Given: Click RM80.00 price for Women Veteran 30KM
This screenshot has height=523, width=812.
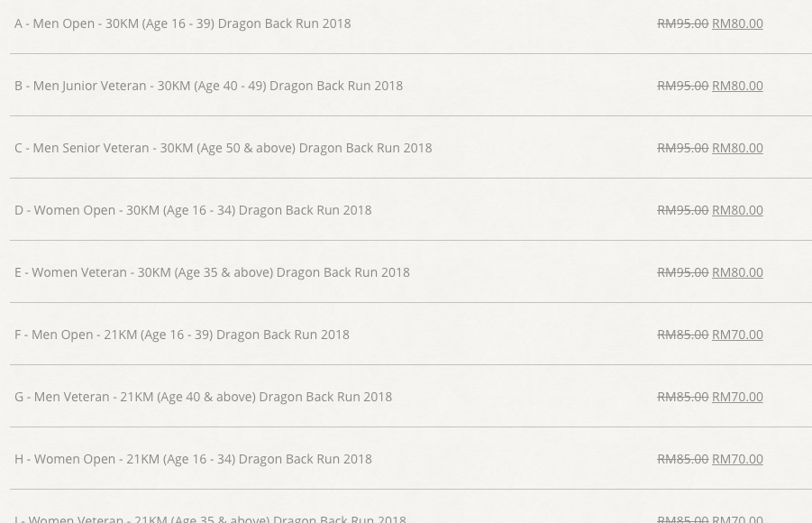Looking at the screenshot, I should pyautogui.click(x=737, y=272).
